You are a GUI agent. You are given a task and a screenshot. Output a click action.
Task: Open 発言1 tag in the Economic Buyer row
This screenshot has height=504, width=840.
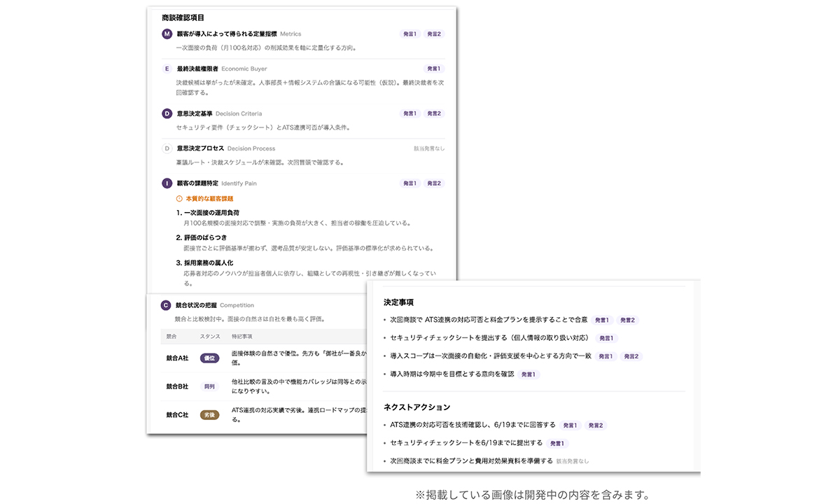tap(435, 69)
